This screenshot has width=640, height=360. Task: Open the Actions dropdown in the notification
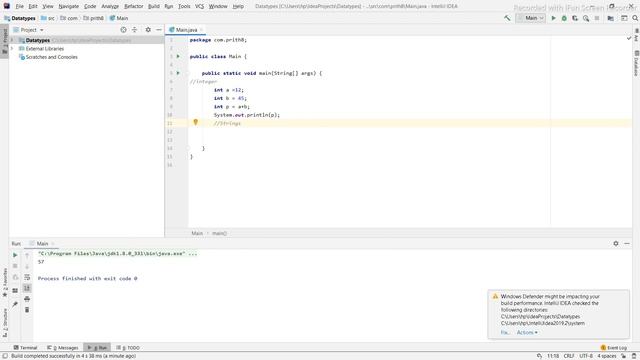click(527, 332)
